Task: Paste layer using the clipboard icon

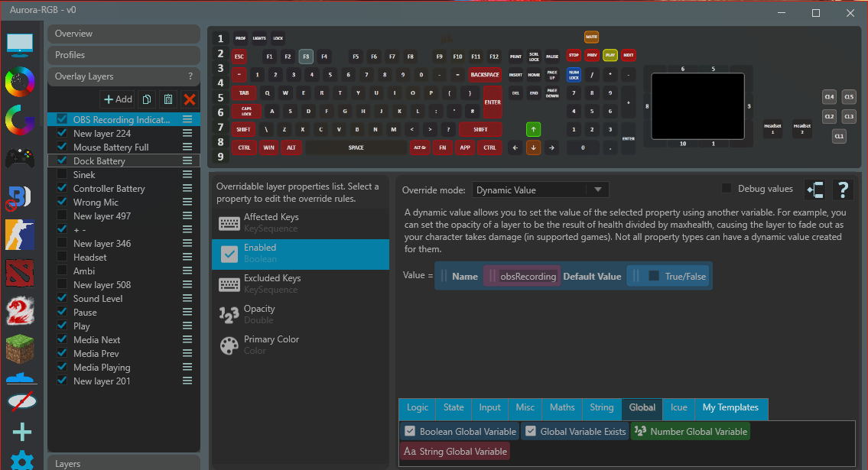Action: click(167, 99)
